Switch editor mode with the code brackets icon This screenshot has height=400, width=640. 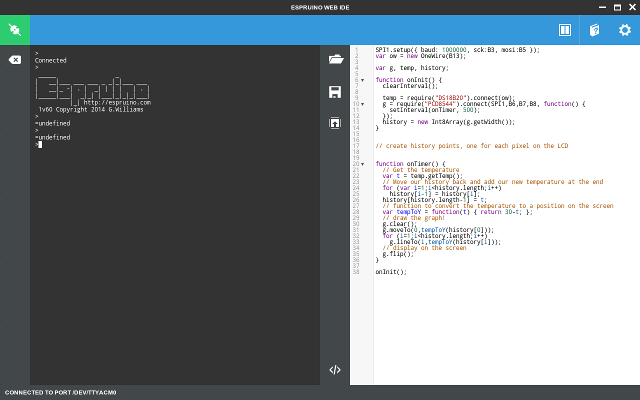(335, 370)
